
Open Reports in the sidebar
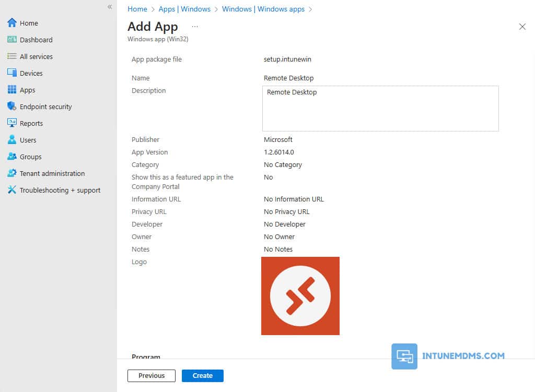coord(31,123)
